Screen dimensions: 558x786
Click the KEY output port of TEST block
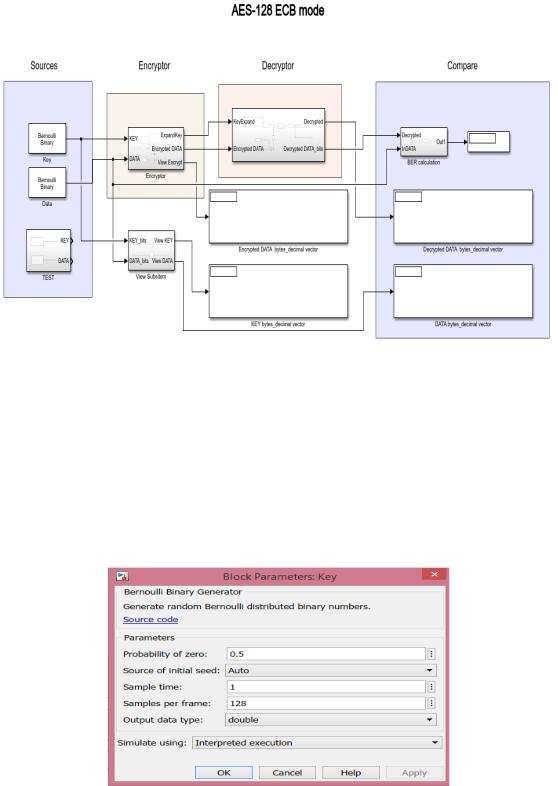pyautogui.click(x=72, y=241)
